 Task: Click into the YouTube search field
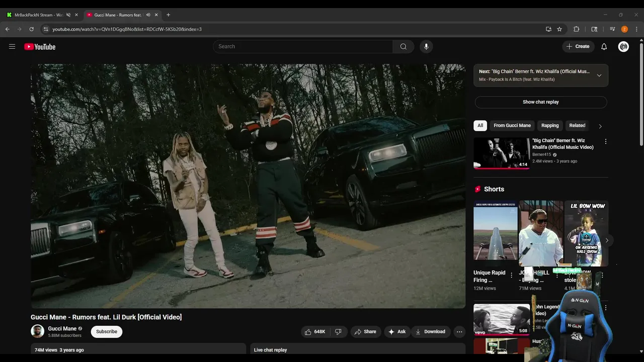(x=303, y=46)
